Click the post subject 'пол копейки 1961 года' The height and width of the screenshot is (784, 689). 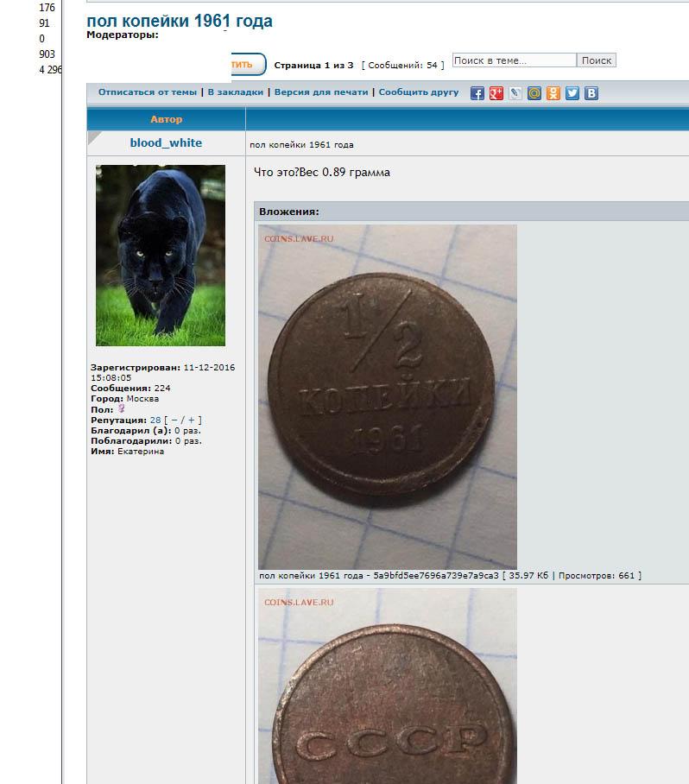301,145
